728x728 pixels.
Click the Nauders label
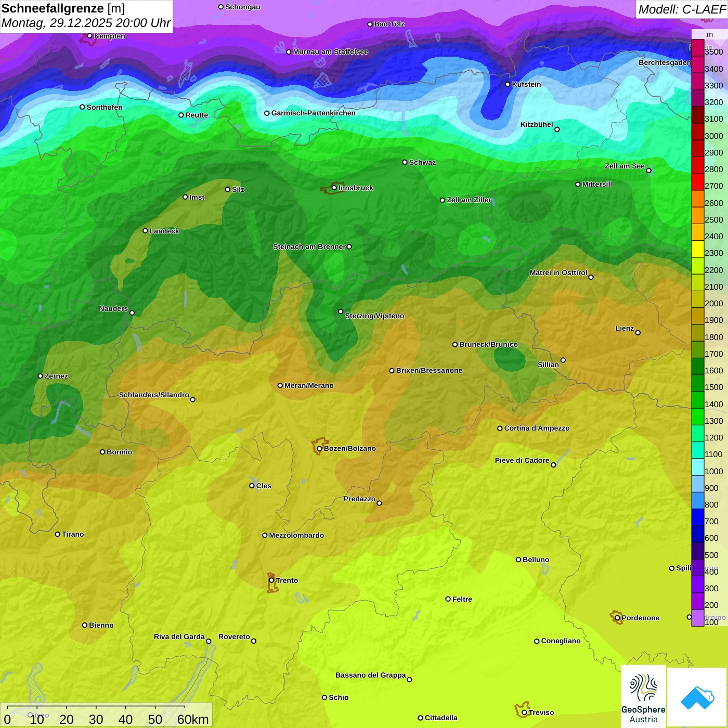(113, 308)
